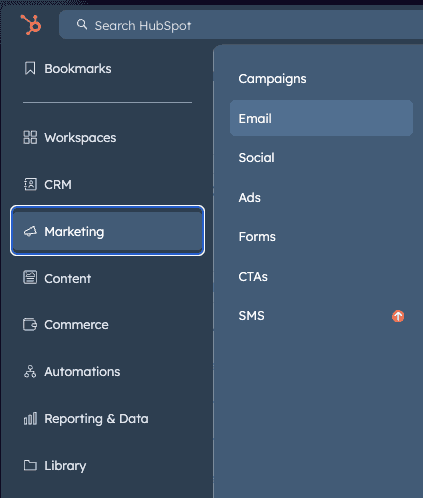Open the Content label

click(68, 278)
